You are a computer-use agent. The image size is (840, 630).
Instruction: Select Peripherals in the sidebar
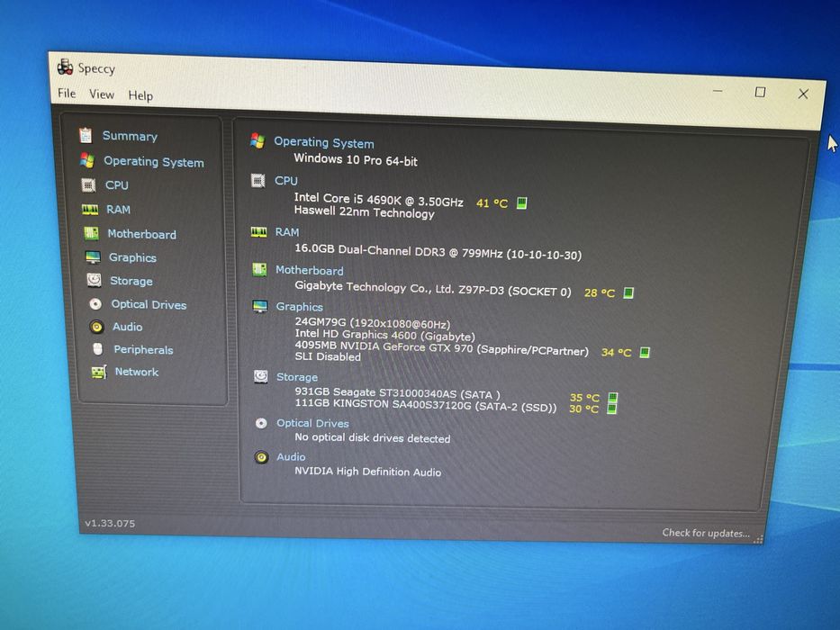pyautogui.click(x=143, y=350)
